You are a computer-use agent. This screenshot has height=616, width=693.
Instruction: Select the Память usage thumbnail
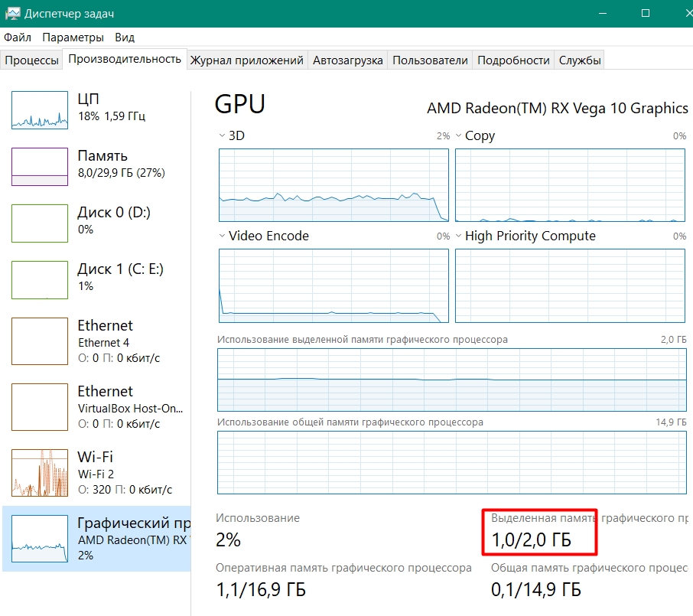pyautogui.click(x=40, y=166)
